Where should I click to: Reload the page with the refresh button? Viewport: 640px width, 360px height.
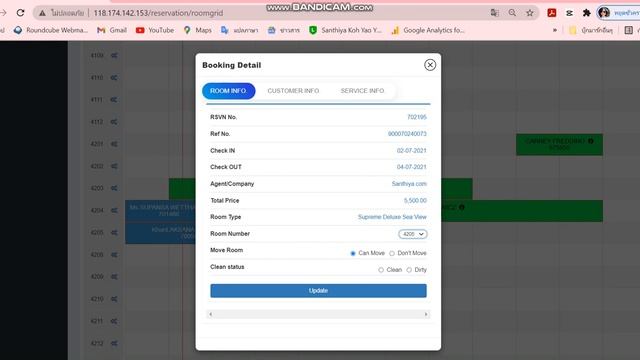[x=20, y=13]
